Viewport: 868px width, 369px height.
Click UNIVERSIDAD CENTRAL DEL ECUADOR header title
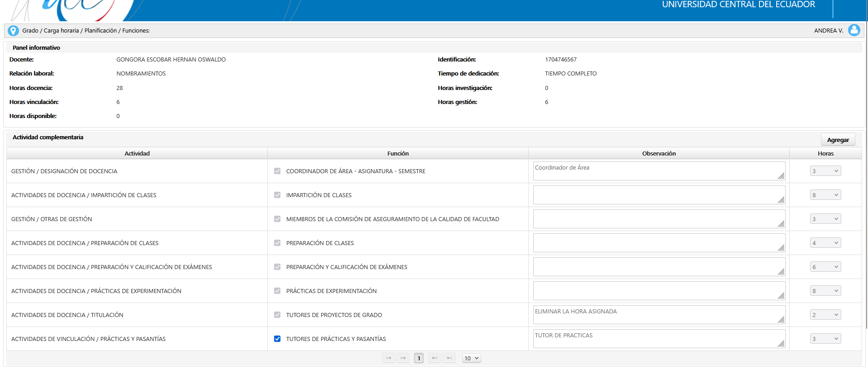point(739,5)
